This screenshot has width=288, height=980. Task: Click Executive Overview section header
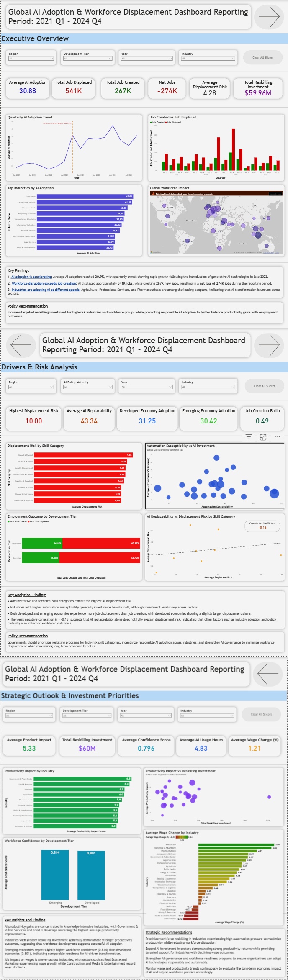35,38
